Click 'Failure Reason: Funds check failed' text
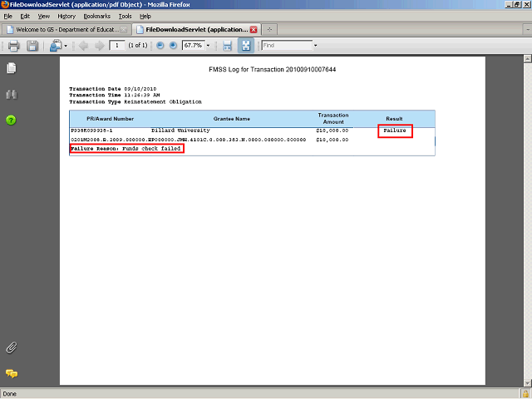 (127, 149)
